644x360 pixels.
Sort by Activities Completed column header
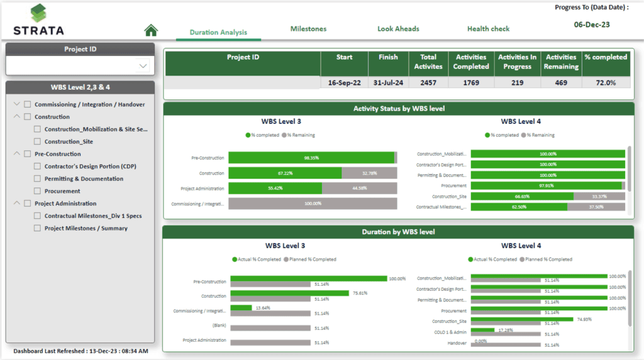click(471, 62)
